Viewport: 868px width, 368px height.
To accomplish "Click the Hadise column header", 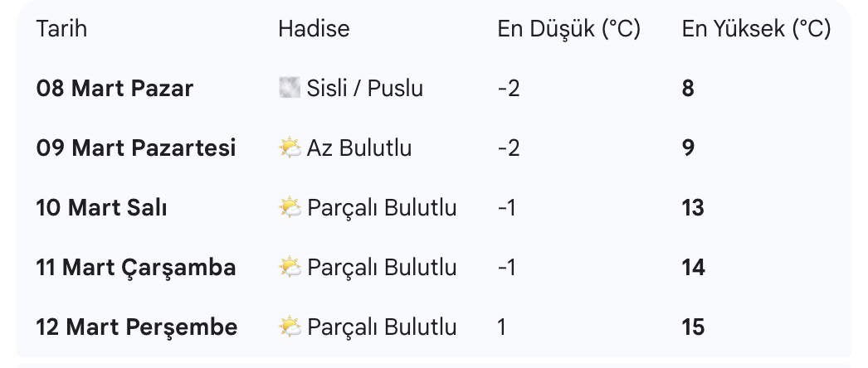I will pos(314,29).
